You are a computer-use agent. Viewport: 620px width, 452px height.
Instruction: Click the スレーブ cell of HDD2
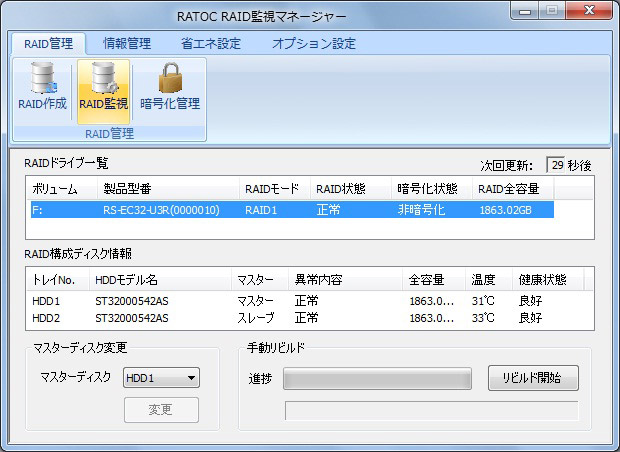tap(255, 318)
